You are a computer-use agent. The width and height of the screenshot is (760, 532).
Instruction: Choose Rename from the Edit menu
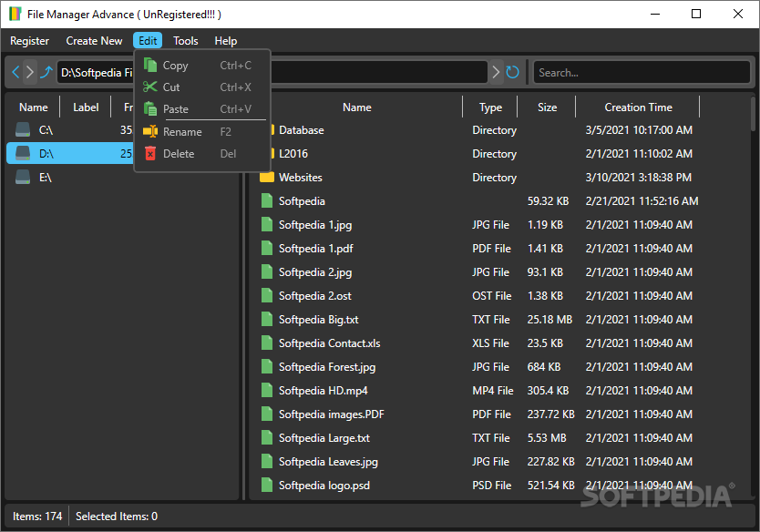point(202,131)
